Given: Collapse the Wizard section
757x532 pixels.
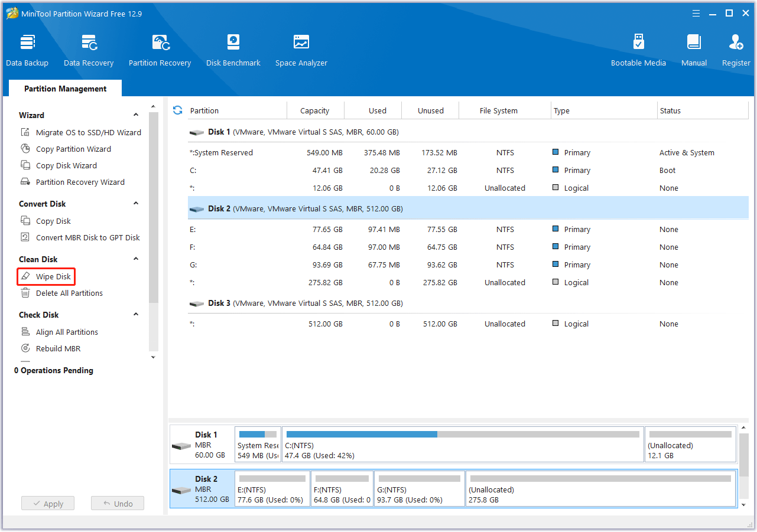Looking at the screenshot, I should pyautogui.click(x=136, y=115).
